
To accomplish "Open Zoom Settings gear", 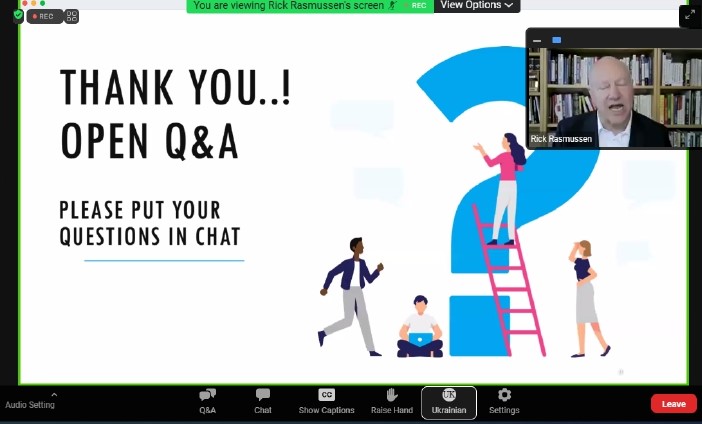I will [504, 402].
